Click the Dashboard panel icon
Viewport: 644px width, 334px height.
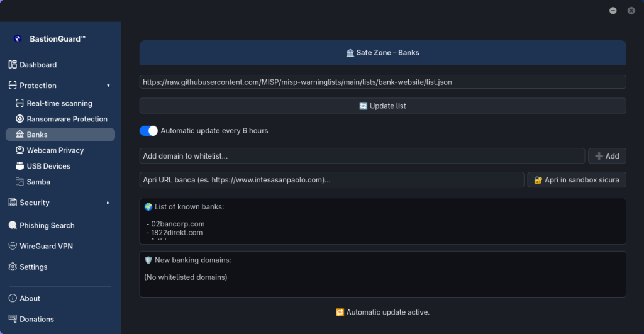pos(13,65)
